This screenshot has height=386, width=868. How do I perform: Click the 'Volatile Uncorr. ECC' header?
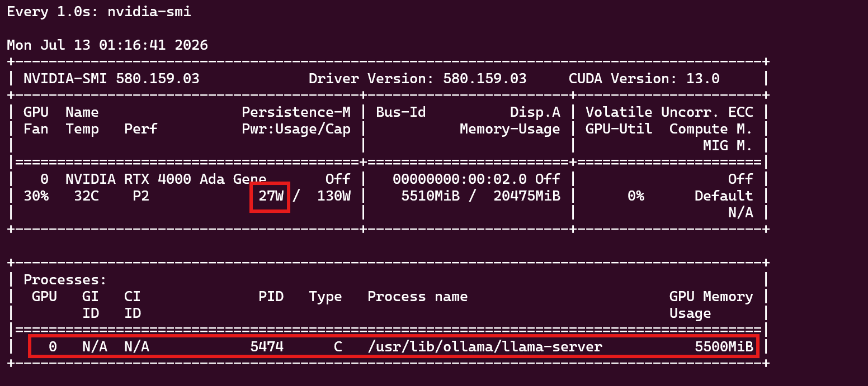[669, 112]
